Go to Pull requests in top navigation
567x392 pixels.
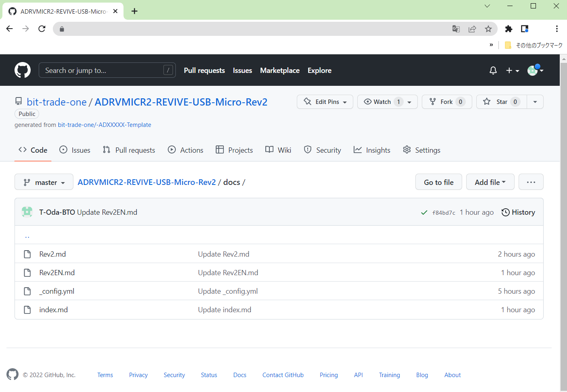point(204,70)
